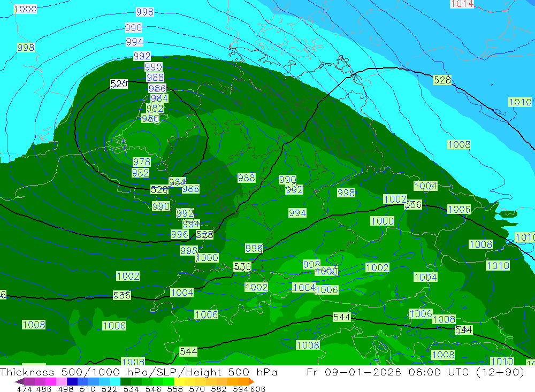Click the 510 legend scale value
The height and width of the screenshot is (392, 535).
click(x=88, y=389)
